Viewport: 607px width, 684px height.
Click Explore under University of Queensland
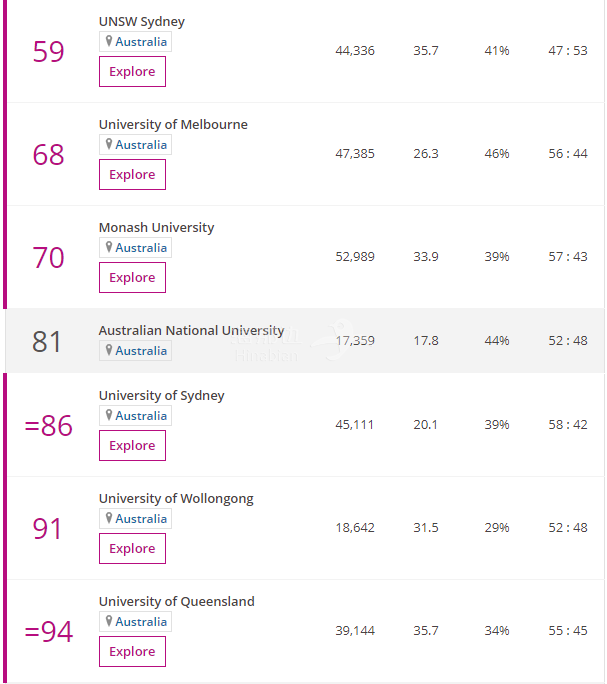coord(132,651)
